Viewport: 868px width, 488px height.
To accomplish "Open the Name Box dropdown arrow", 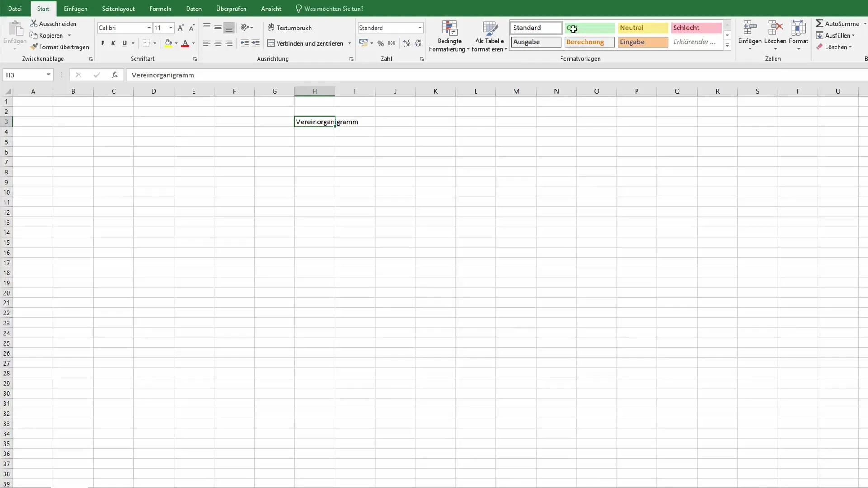I will (x=48, y=75).
